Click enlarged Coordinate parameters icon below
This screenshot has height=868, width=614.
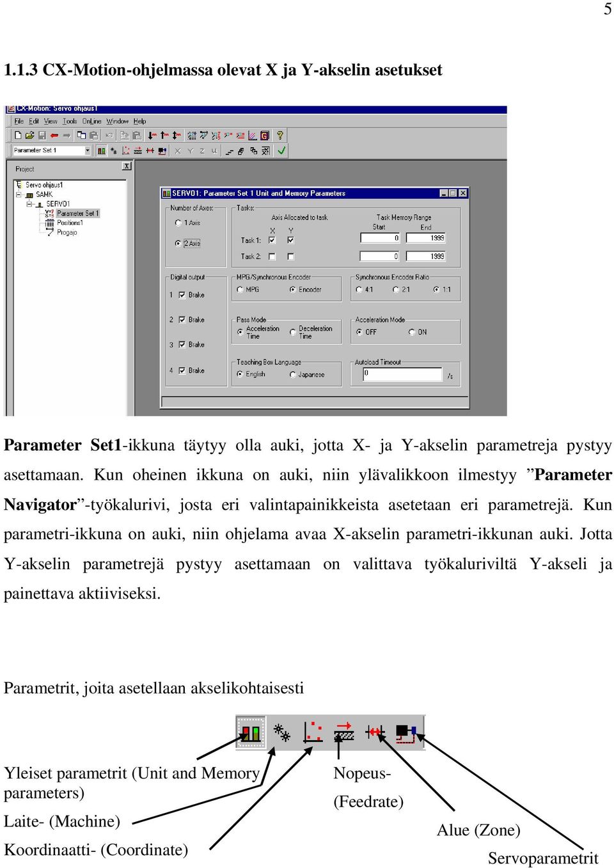pyautogui.click(x=313, y=732)
